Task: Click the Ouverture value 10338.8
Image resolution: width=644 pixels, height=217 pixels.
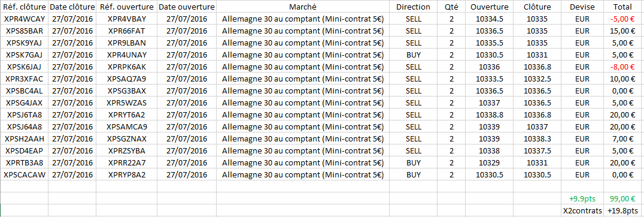Action: pos(490,114)
